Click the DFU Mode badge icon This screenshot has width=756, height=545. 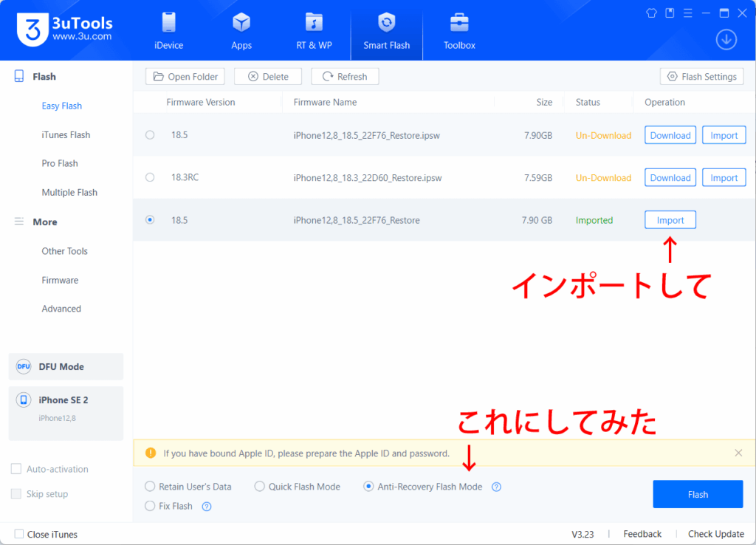coord(24,366)
